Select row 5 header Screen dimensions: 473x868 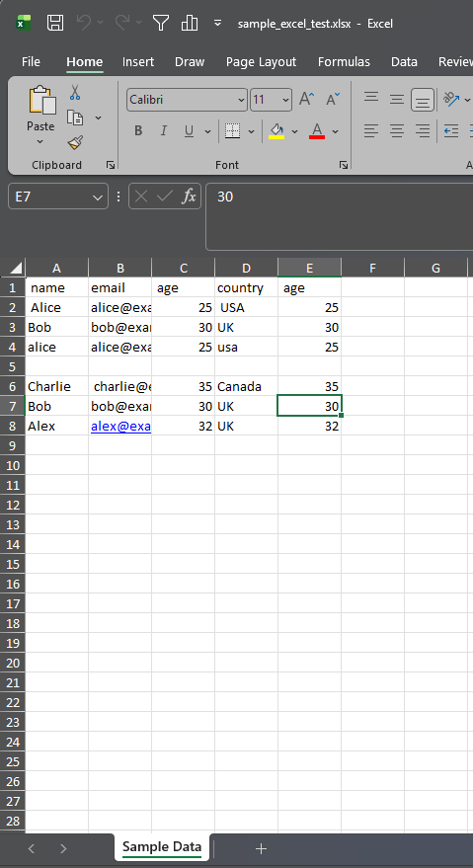(12, 366)
